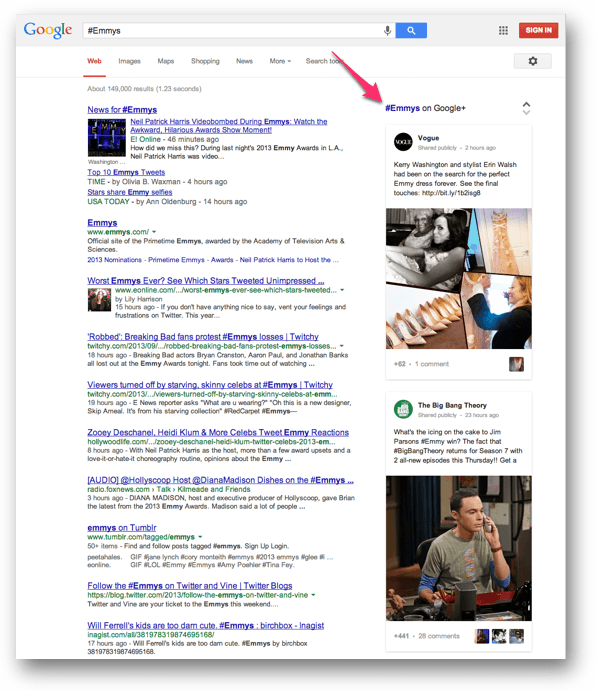This screenshot has height=691, width=596.
Task: Expand the More dropdown
Action: point(280,61)
